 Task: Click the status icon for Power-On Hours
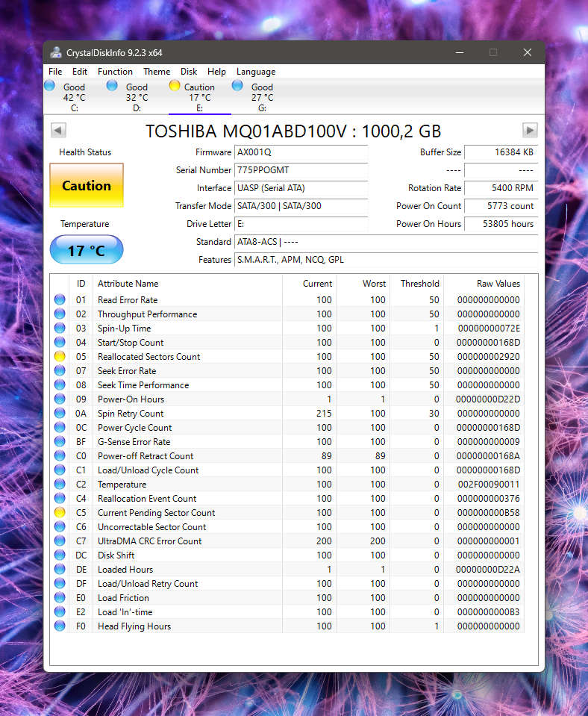point(60,399)
